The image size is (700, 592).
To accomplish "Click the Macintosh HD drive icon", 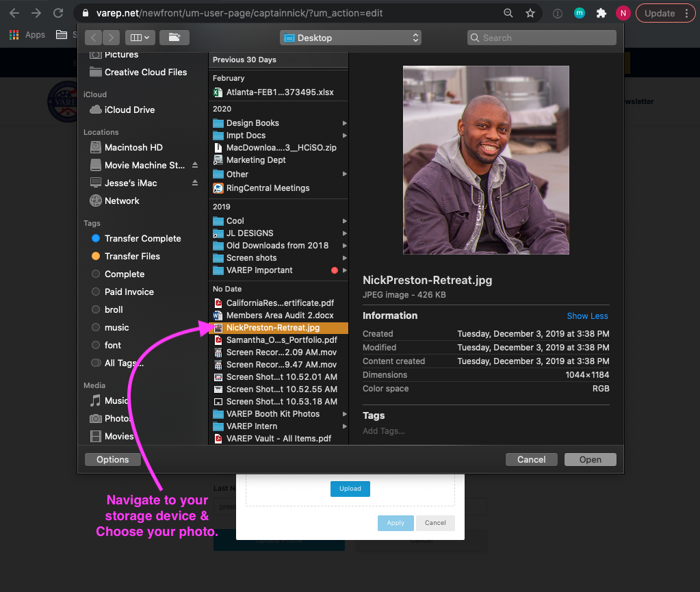I will [x=96, y=147].
